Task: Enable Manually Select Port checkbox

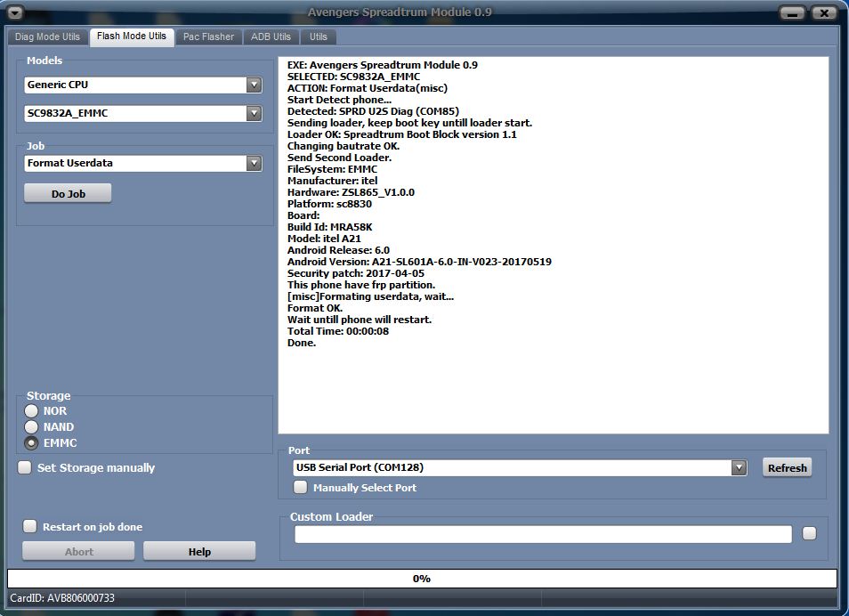Action: pos(300,487)
